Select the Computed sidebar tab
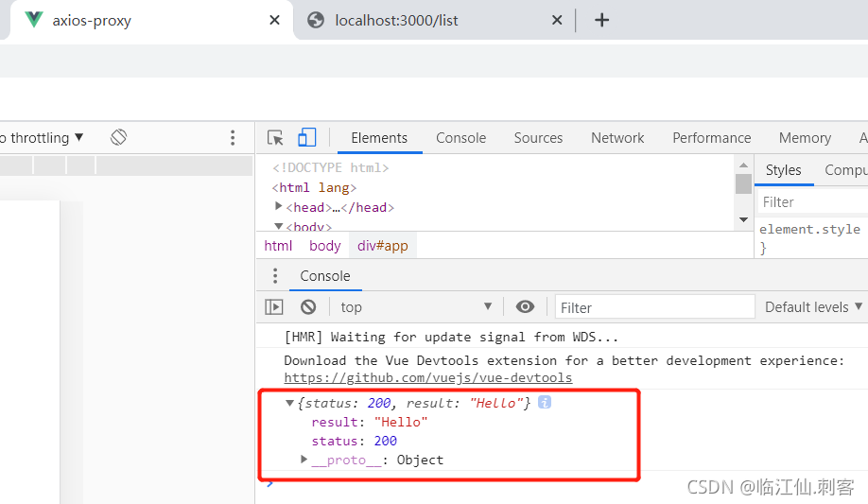 844,170
